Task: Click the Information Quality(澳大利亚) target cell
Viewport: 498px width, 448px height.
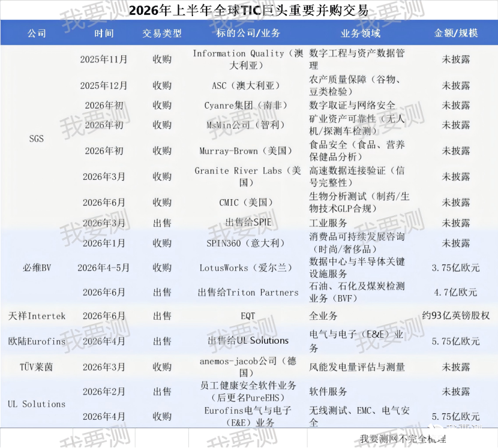Action: click(248, 59)
